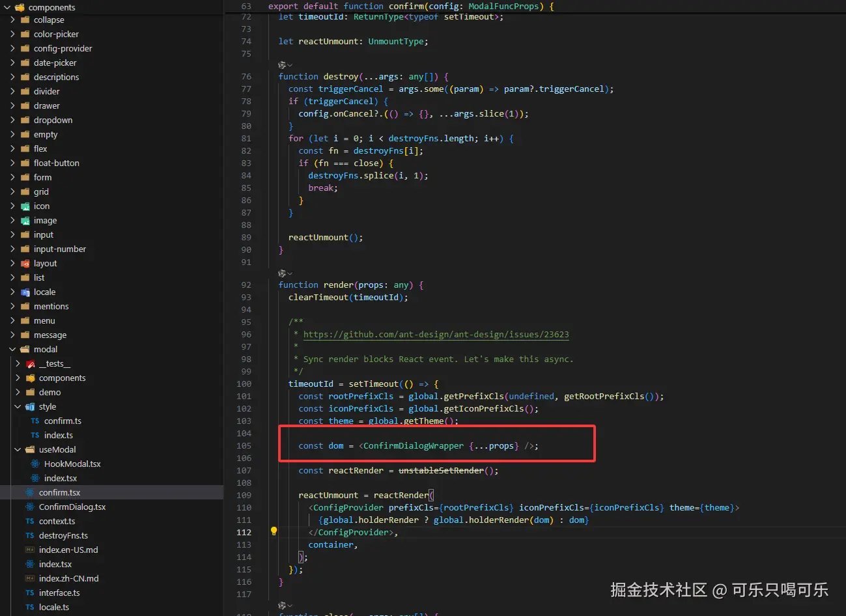Click the TS icon beside confirm.ts

pyautogui.click(x=35, y=421)
